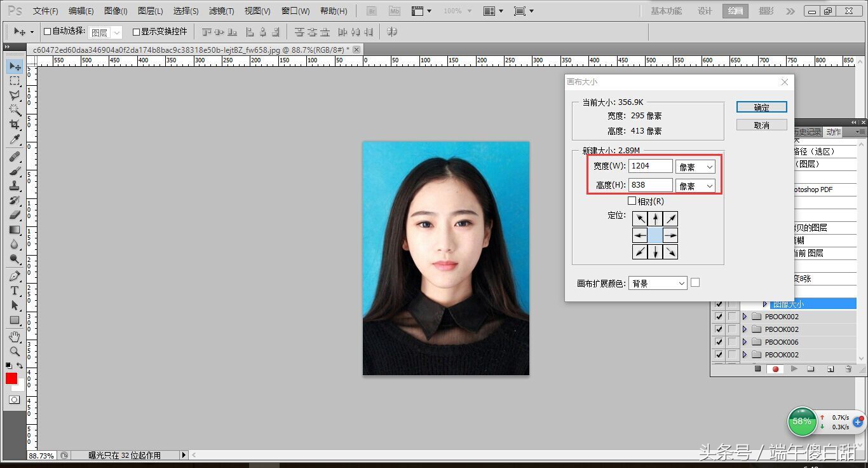Image resolution: width=868 pixels, height=468 pixels.
Task: Open the 画布扩展颜色 dropdown
Action: coord(657,284)
